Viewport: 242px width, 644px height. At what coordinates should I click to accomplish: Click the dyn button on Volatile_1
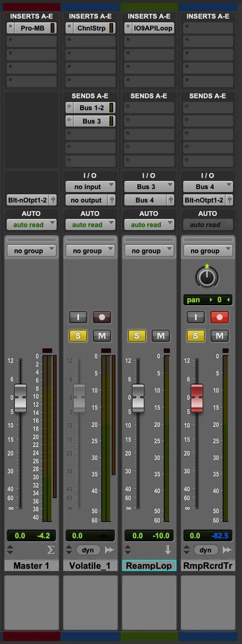tap(88, 550)
